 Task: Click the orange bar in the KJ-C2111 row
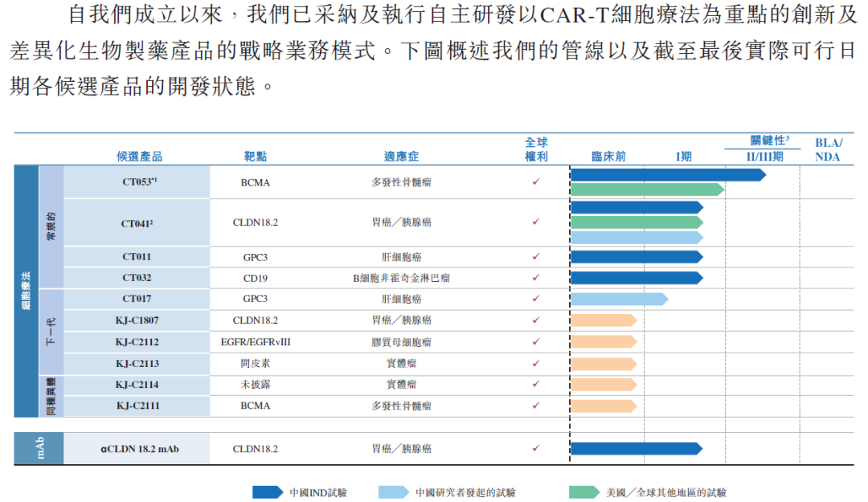click(x=603, y=406)
